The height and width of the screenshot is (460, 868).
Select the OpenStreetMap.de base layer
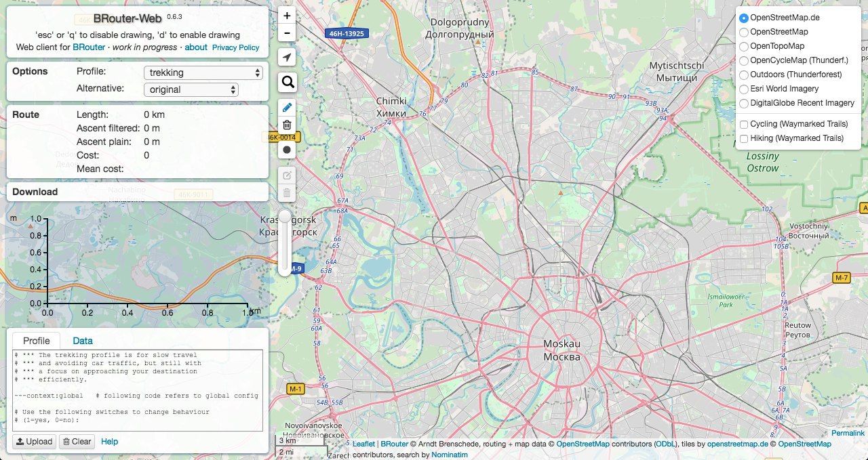744,18
